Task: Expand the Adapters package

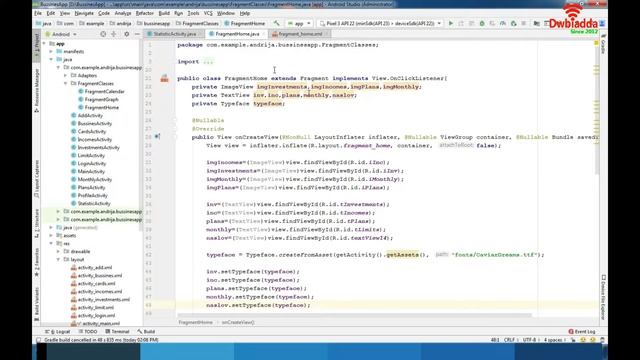Action: (65, 76)
